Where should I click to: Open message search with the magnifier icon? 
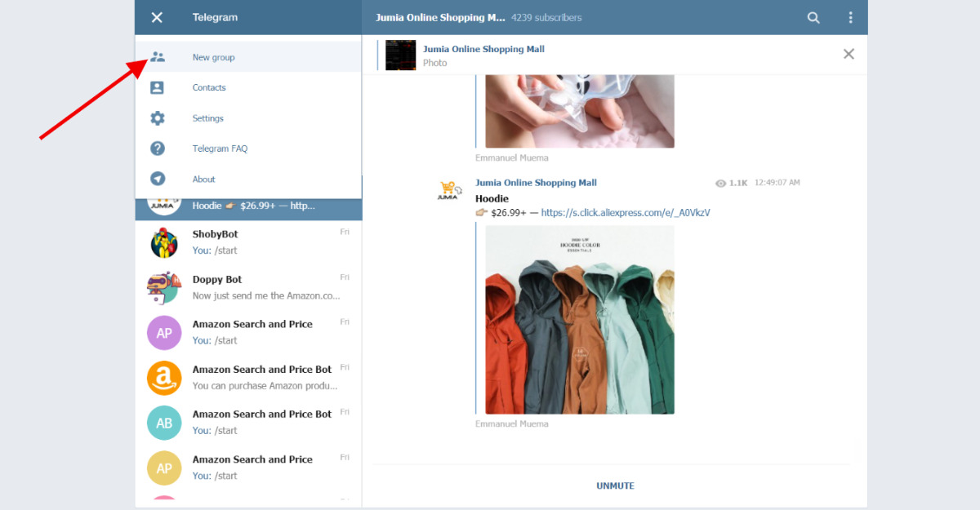pyautogui.click(x=813, y=17)
